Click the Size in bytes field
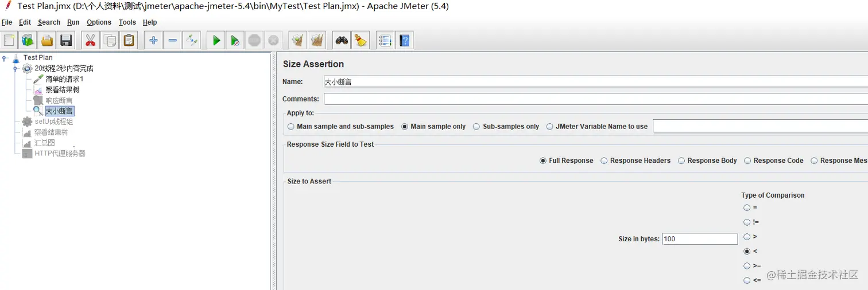This screenshot has height=290, width=868. [x=700, y=239]
